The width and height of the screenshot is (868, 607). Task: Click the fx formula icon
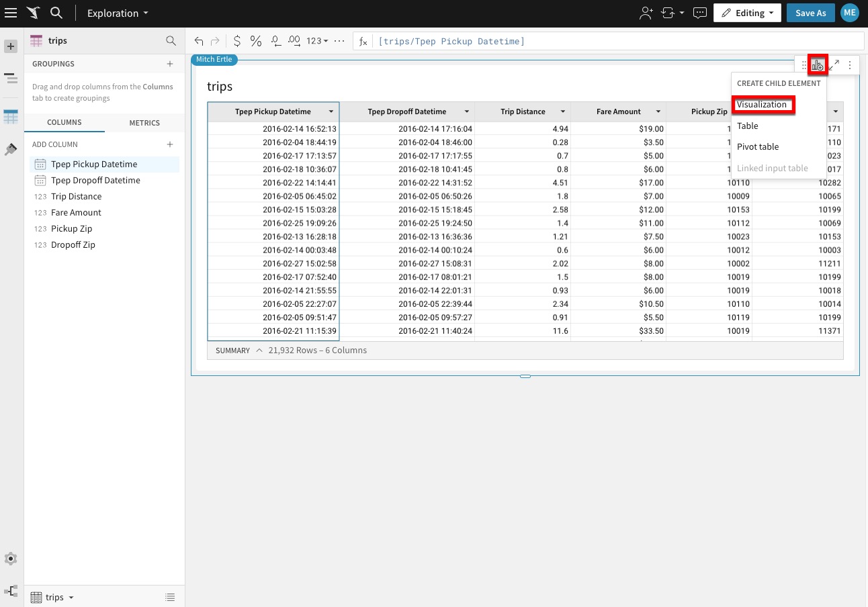pos(363,41)
